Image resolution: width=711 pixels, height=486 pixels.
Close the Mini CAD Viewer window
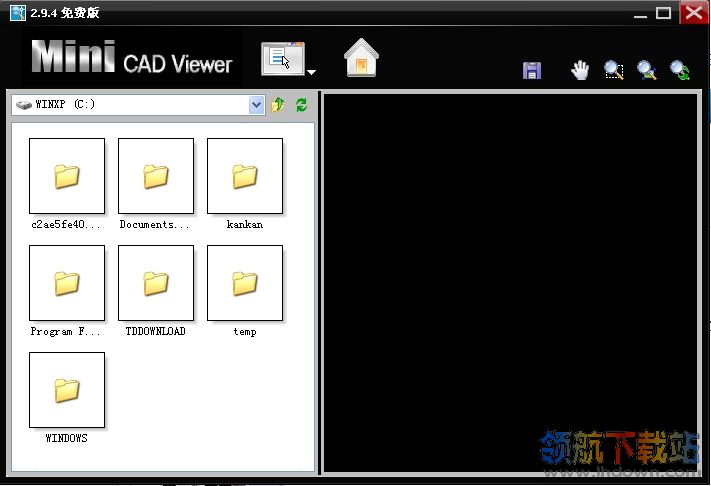click(x=694, y=12)
